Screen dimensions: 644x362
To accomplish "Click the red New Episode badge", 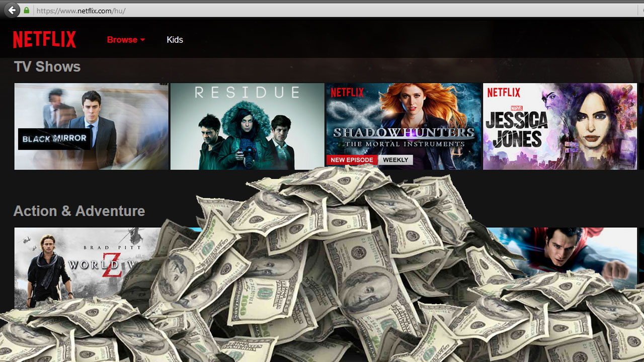I will 352,160.
